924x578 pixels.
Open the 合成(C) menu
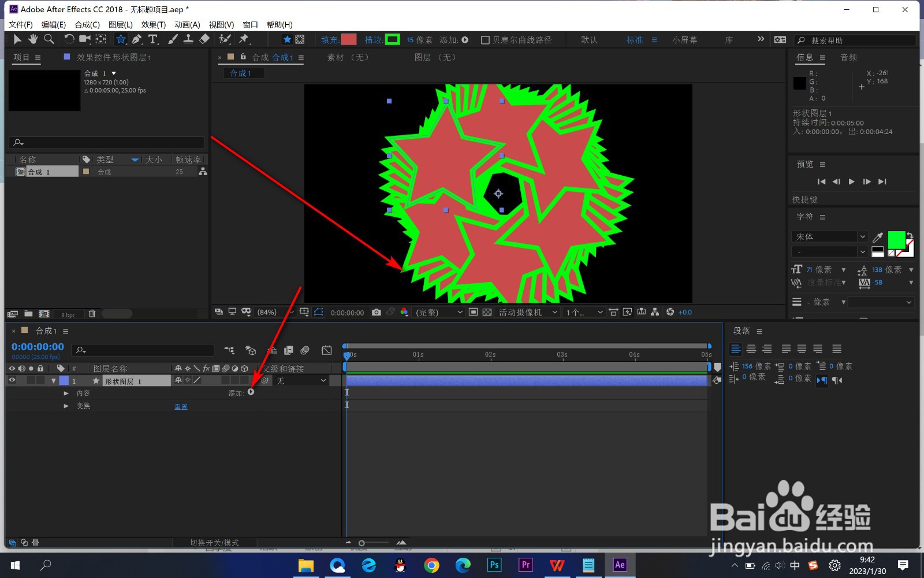coord(87,25)
